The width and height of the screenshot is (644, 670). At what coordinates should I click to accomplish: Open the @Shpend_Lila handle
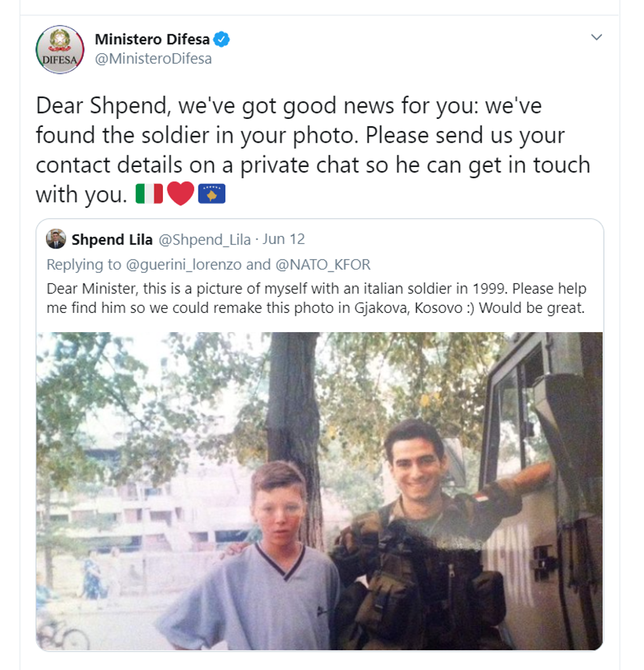tap(204, 240)
